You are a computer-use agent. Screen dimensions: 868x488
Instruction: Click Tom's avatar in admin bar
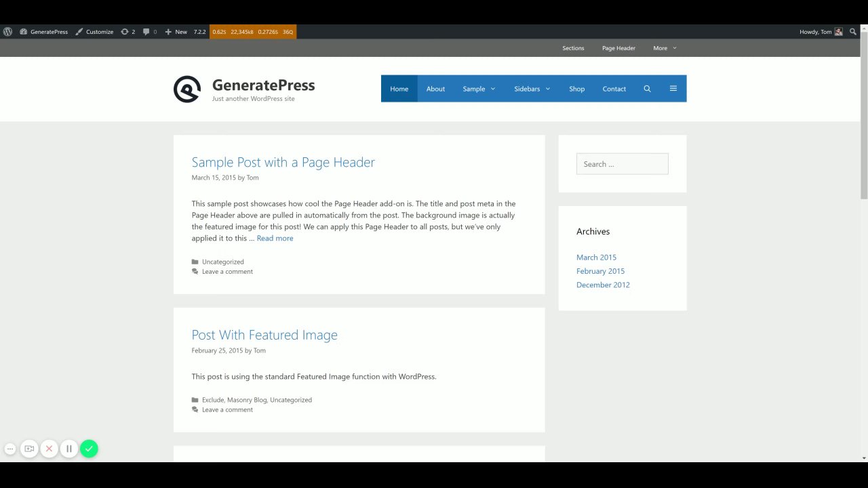pos(839,32)
